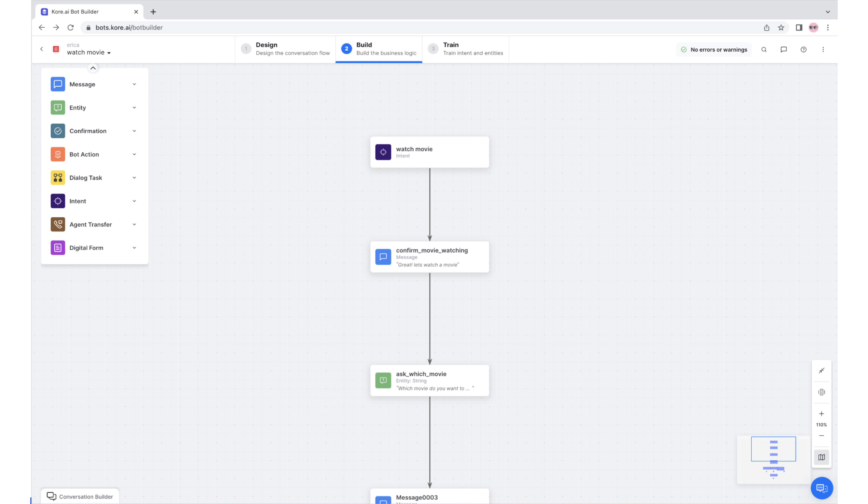Viewport: 868px width, 504px height.
Task: Expand the Digital Form chevron
Action: tap(134, 248)
